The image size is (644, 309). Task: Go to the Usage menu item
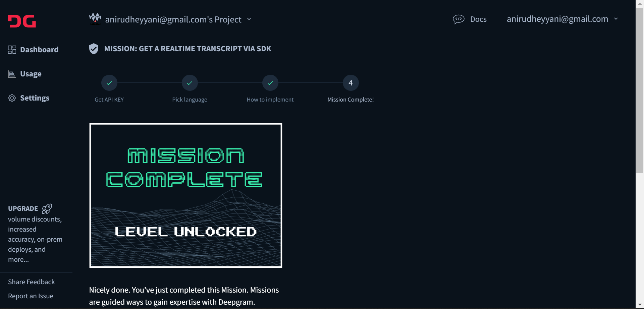(31, 74)
